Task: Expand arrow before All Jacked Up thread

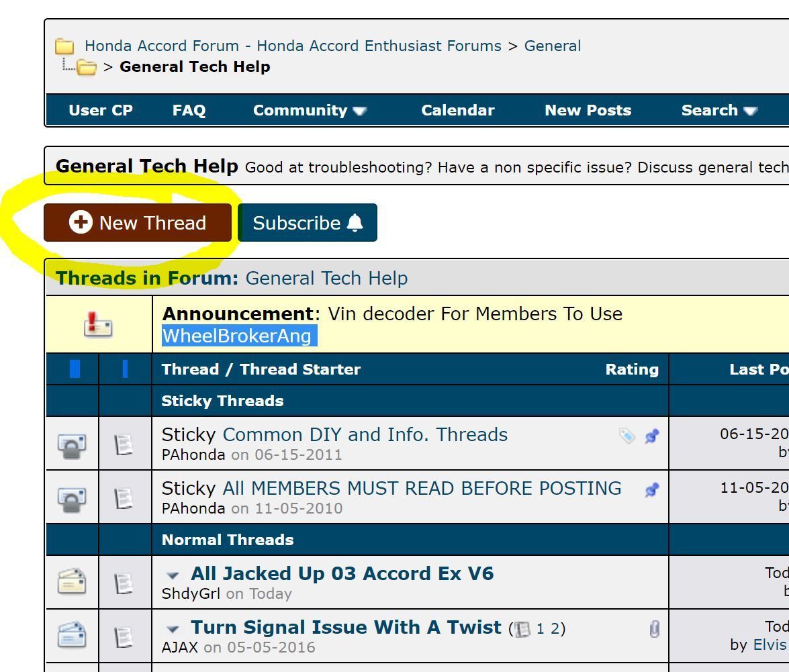Action: click(173, 575)
